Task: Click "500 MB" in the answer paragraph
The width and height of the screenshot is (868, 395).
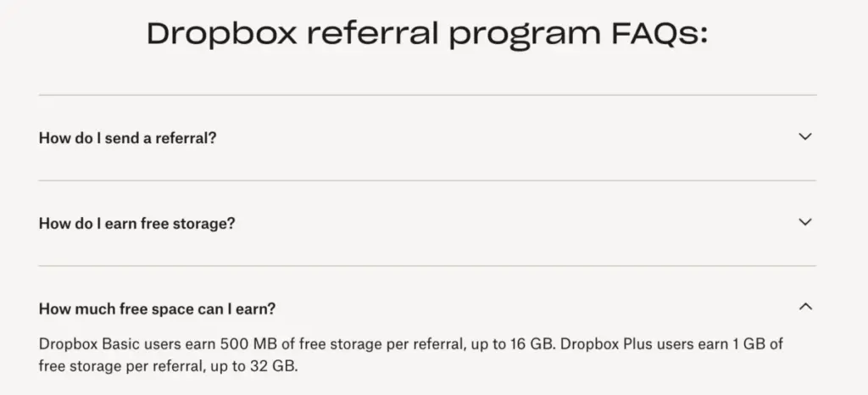Action: pos(244,346)
